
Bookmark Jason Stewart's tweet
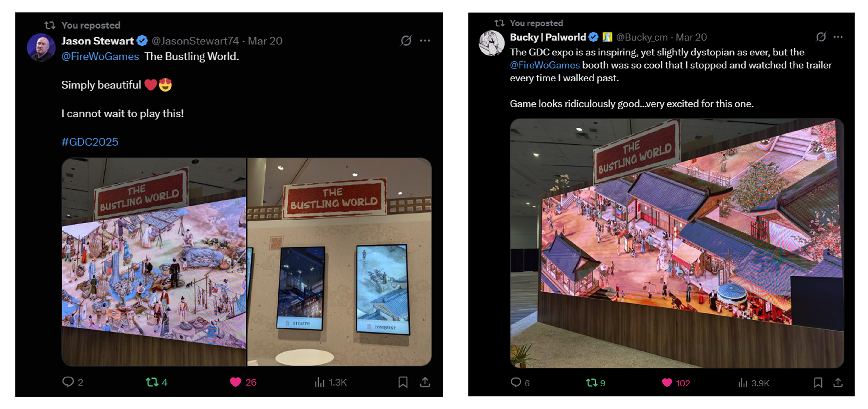403,382
